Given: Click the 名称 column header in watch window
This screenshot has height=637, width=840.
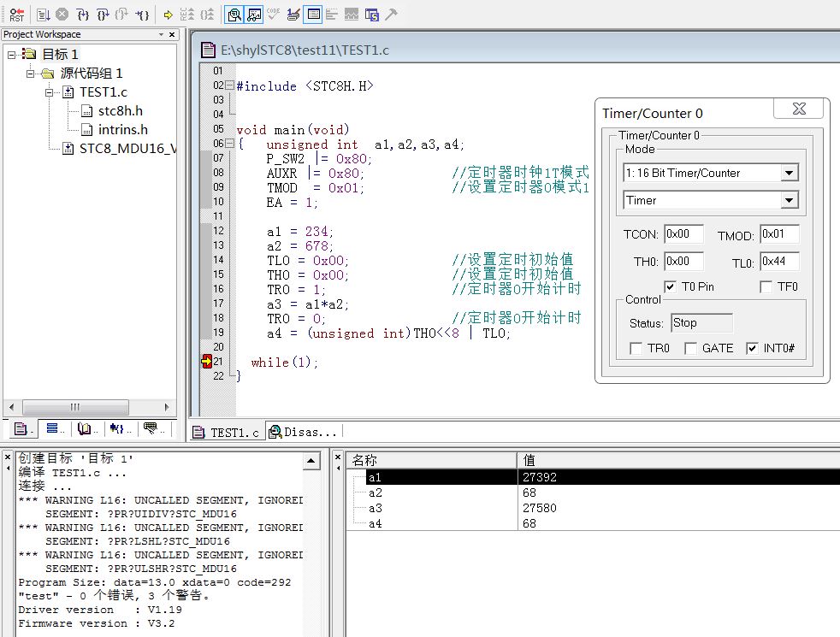Looking at the screenshot, I should (x=432, y=460).
